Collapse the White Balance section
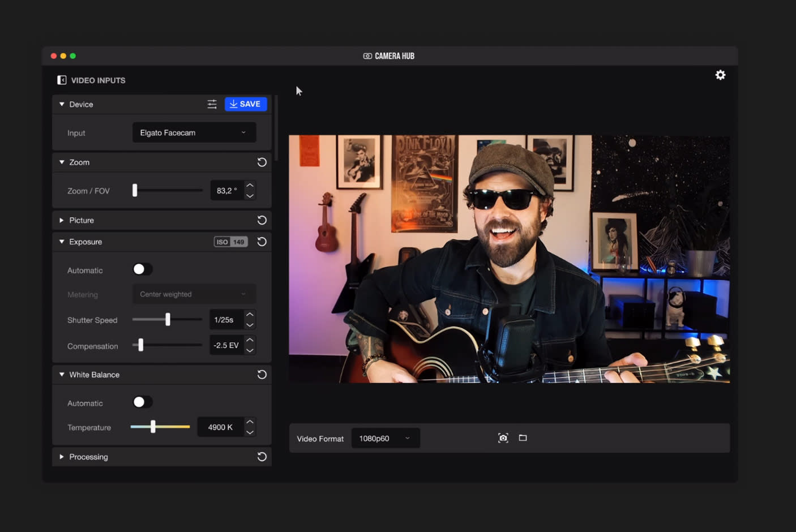 click(x=62, y=375)
